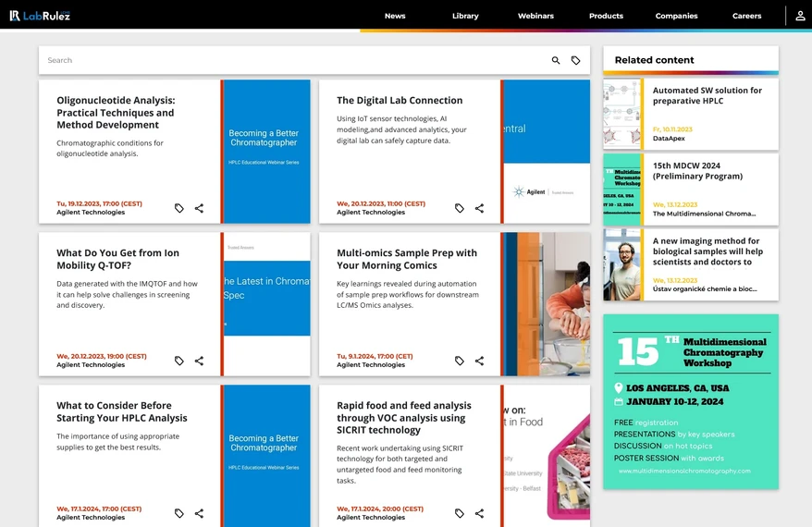Share the Rapid food and feed analysis card
Screen dimensions: 812x527
(x=479, y=513)
